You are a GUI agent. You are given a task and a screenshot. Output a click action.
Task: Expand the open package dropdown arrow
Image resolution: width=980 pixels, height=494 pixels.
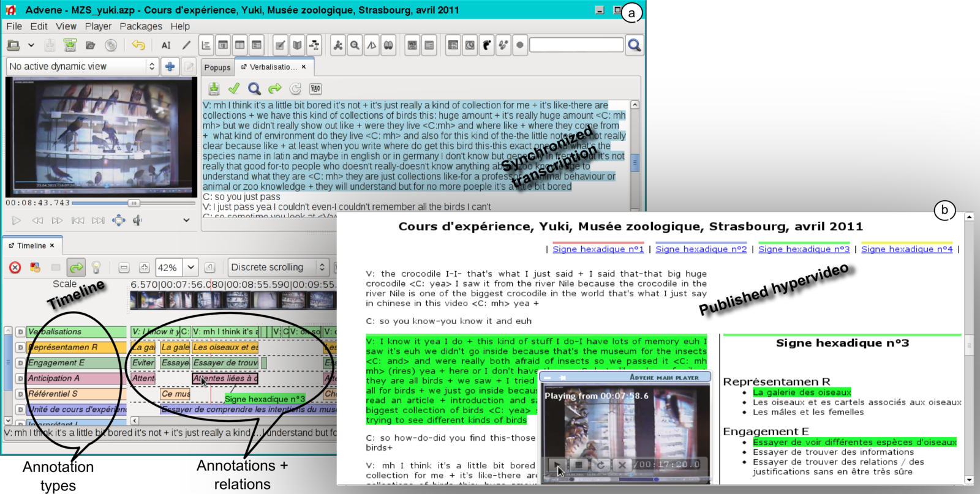(31, 45)
